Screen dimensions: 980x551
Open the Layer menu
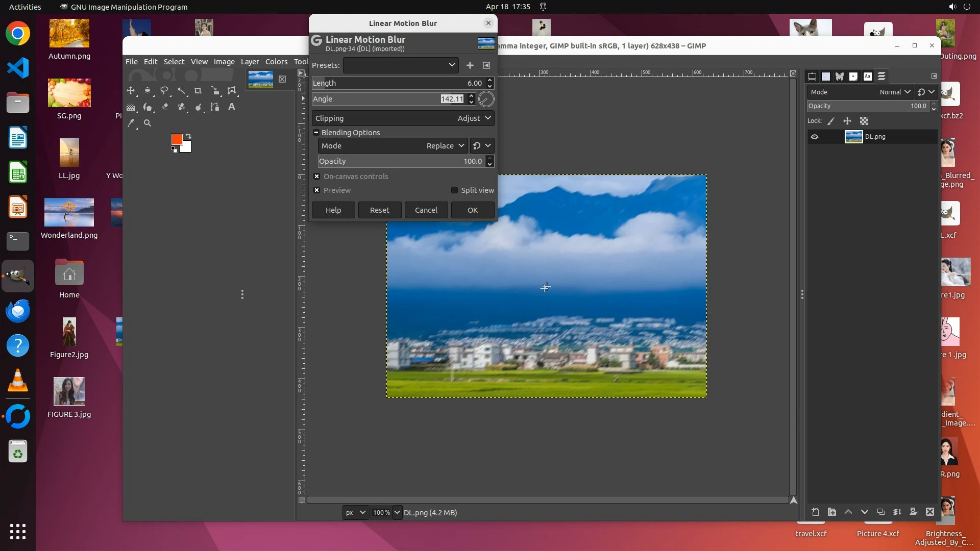[x=250, y=62]
